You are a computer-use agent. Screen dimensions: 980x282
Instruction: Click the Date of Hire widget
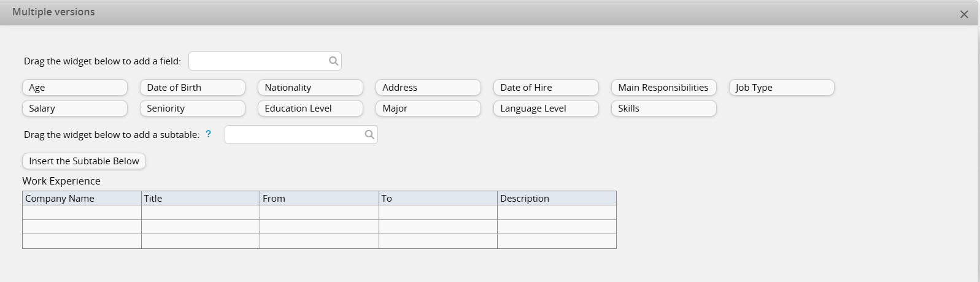click(x=546, y=88)
